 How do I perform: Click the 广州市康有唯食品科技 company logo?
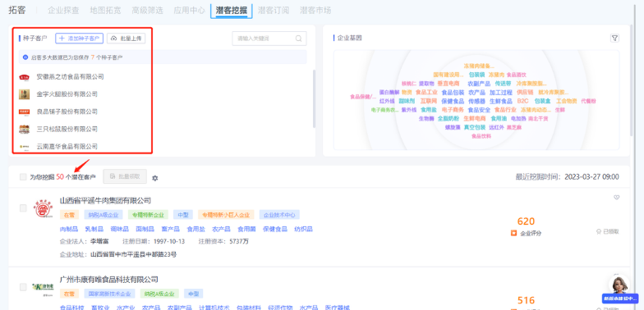[44, 289]
